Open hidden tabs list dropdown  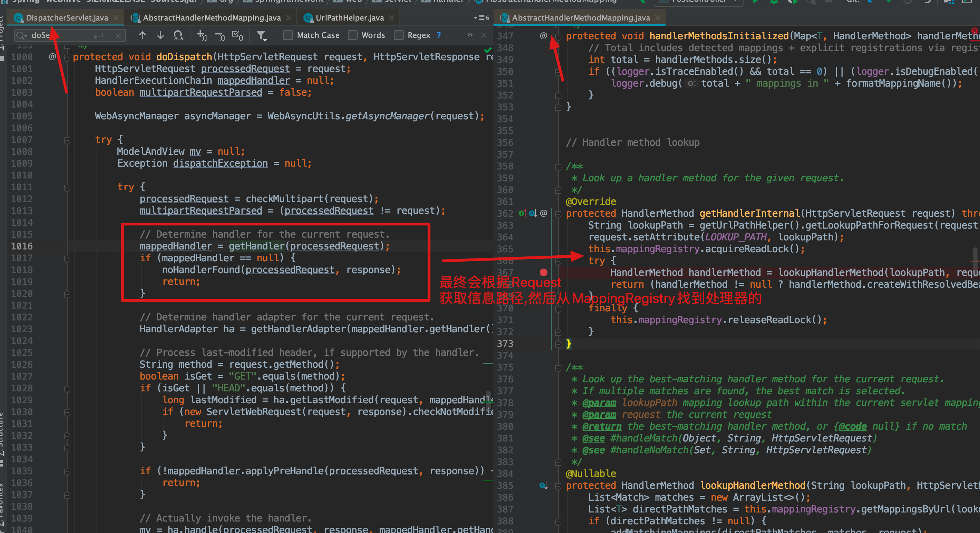(481, 18)
